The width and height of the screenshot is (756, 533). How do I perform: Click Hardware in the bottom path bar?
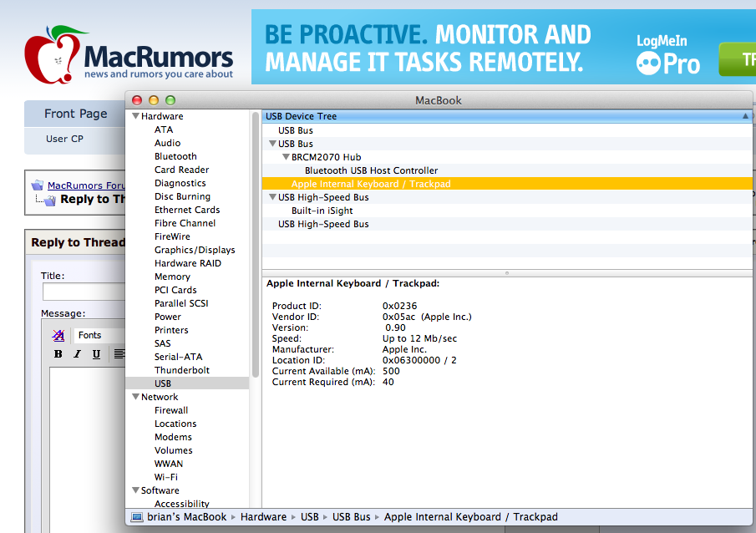[x=263, y=517]
